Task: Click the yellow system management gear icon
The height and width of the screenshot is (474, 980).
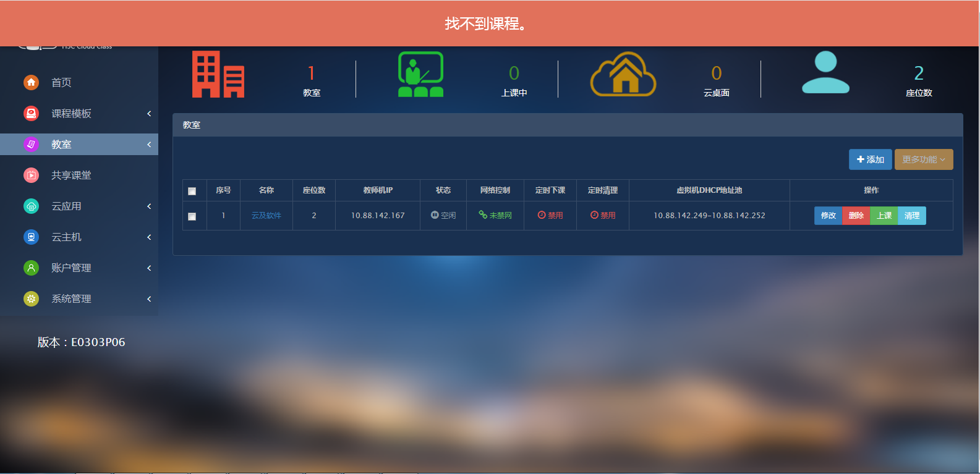Action: 31,298
